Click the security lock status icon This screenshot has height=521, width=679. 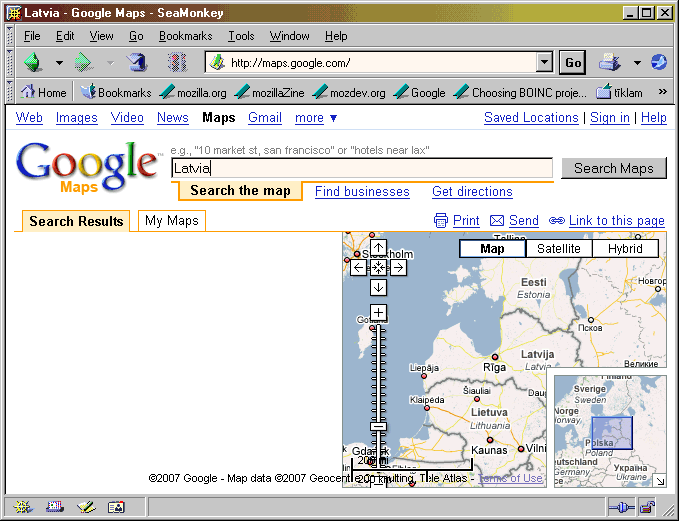click(x=648, y=507)
